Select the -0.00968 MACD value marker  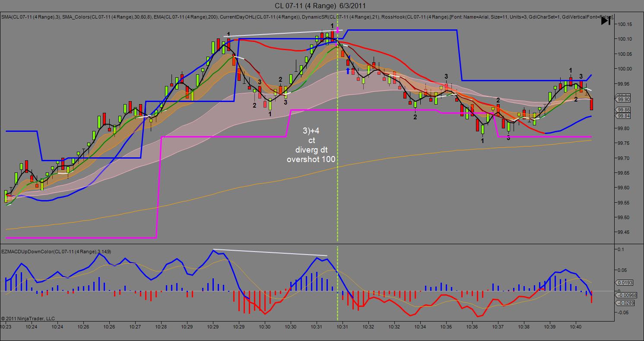626,295
